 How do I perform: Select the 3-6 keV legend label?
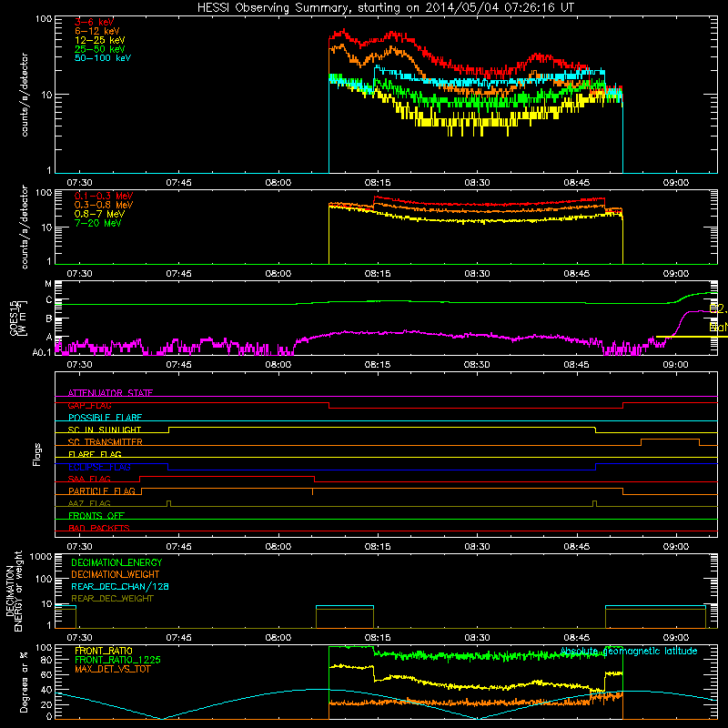(94, 22)
